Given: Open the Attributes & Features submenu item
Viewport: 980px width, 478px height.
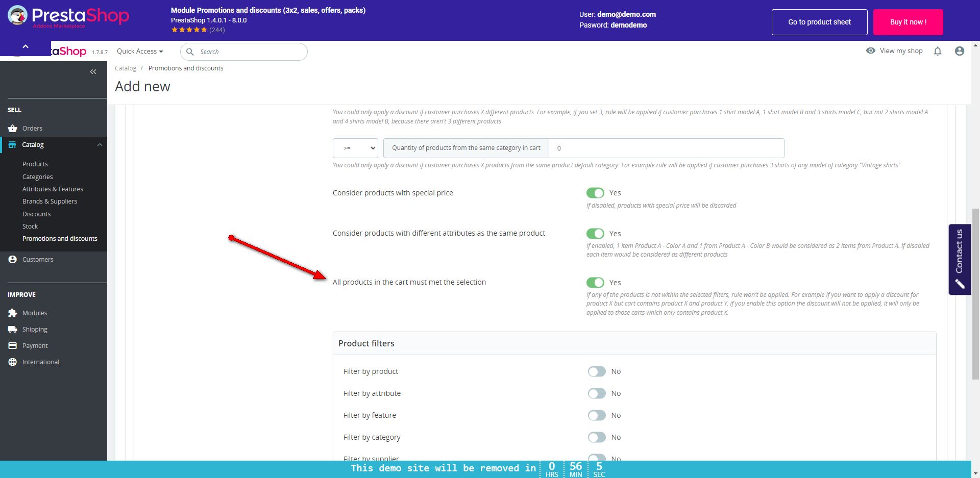Looking at the screenshot, I should 53,189.
